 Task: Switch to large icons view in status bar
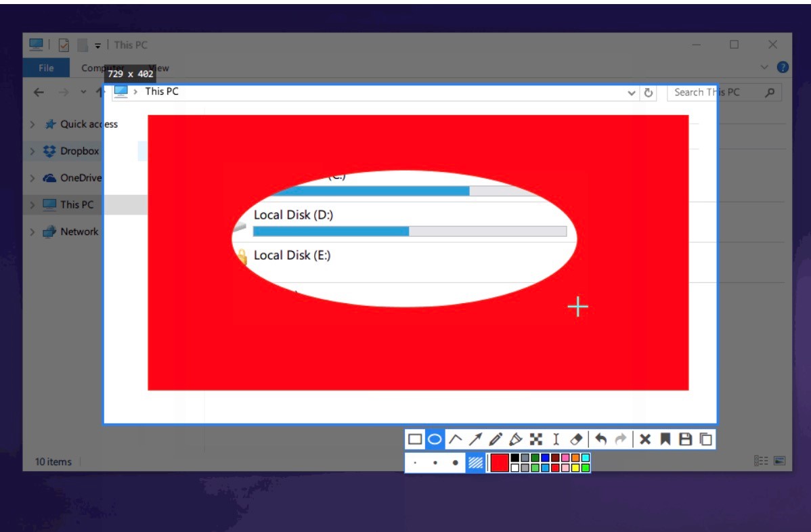click(779, 461)
